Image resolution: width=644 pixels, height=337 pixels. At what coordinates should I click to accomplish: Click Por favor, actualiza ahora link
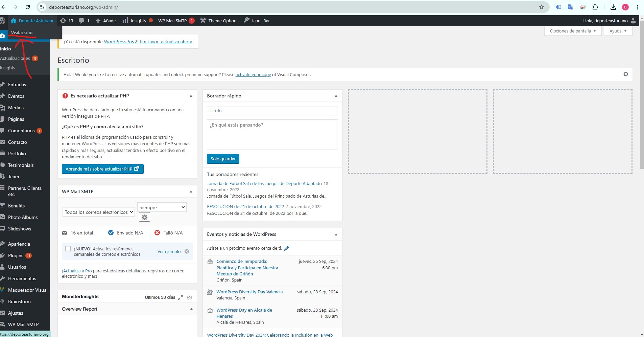coord(166,42)
